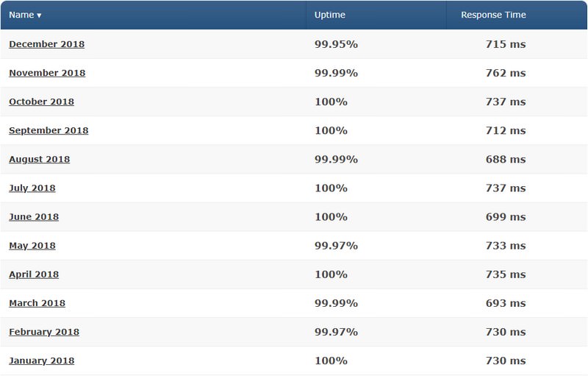
Task: Click the Uptime column header
Action: tap(330, 15)
